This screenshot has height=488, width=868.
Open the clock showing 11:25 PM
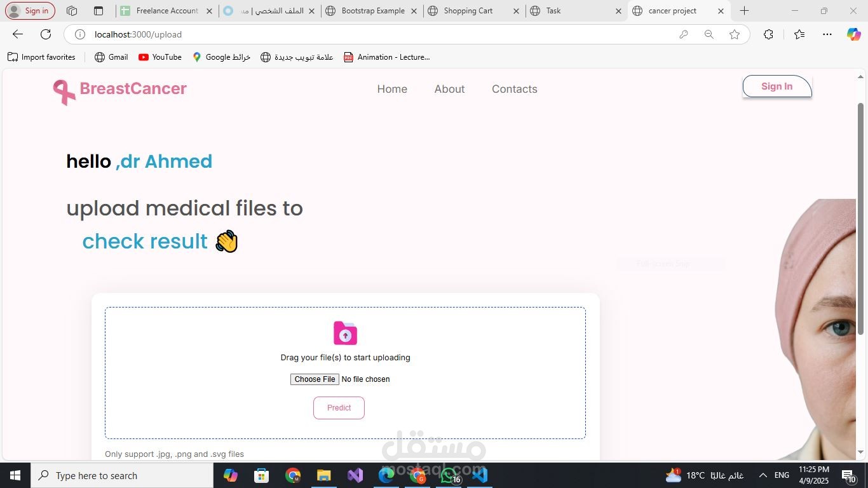(x=813, y=475)
